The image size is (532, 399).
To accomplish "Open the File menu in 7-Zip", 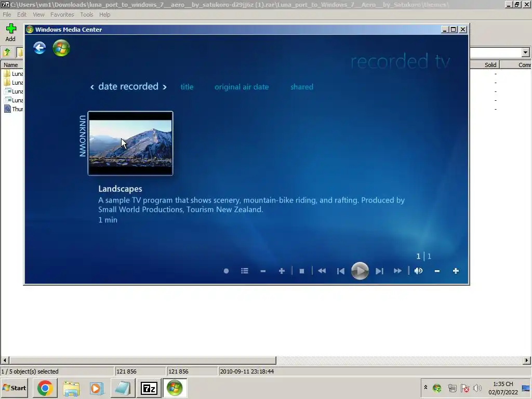I will [7, 15].
